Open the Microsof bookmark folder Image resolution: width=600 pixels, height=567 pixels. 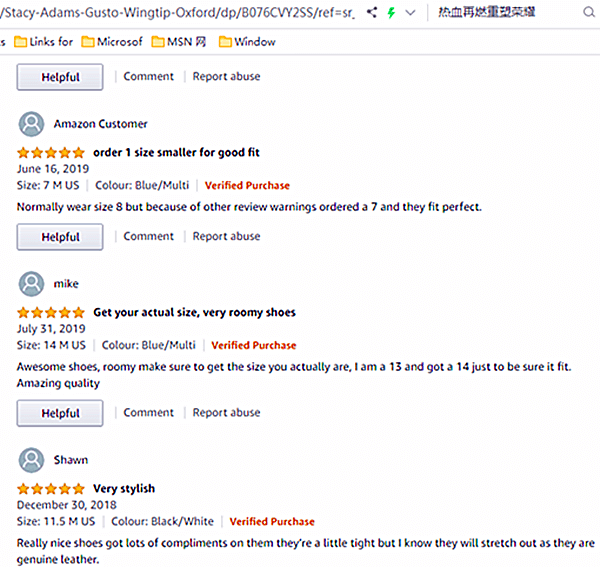tap(112, 42)
